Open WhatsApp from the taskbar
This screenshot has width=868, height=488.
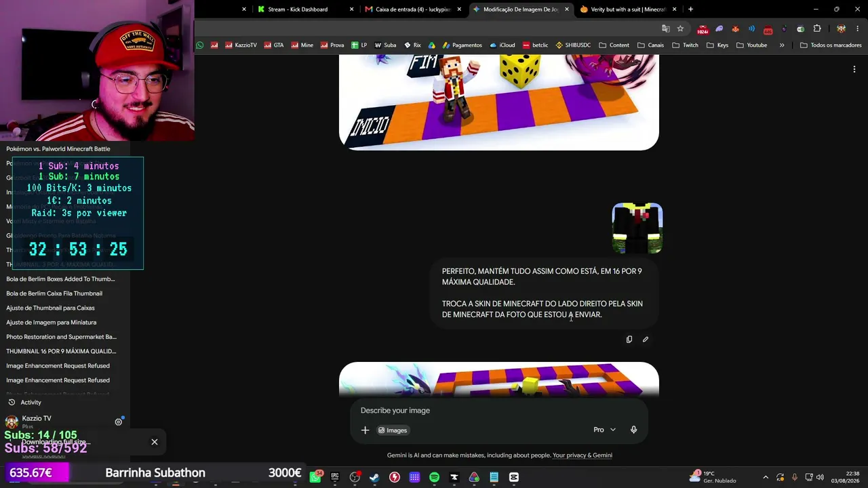pos(315,477)
